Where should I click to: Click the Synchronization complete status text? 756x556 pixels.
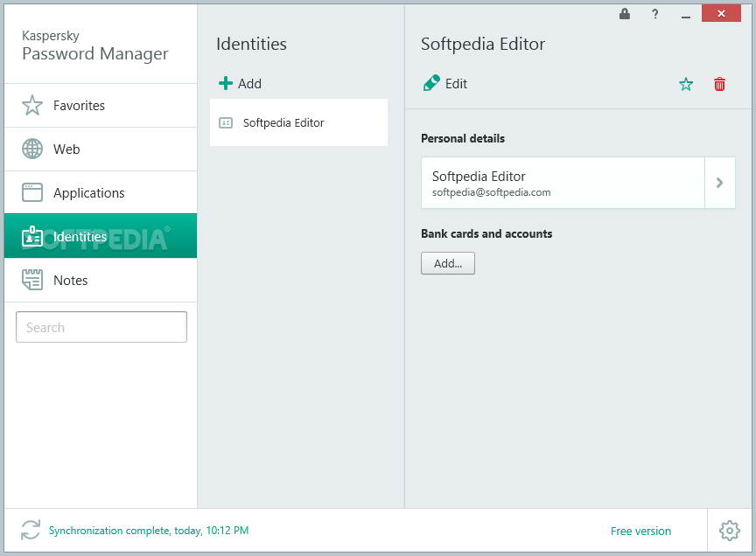[149, 531]
